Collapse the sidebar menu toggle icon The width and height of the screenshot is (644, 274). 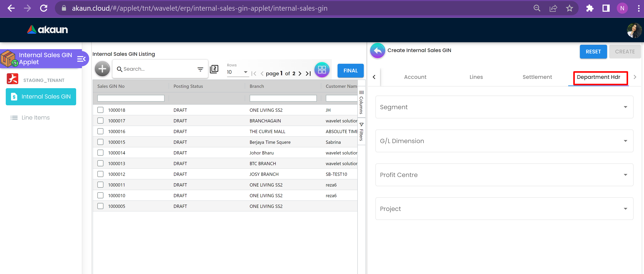coord(81,59)
